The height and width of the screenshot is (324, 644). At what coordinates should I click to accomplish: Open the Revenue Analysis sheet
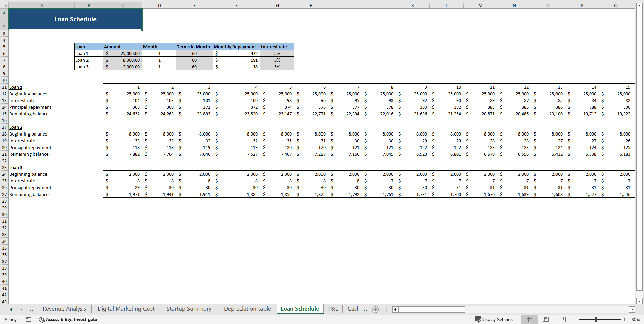(x=64, y=309)
